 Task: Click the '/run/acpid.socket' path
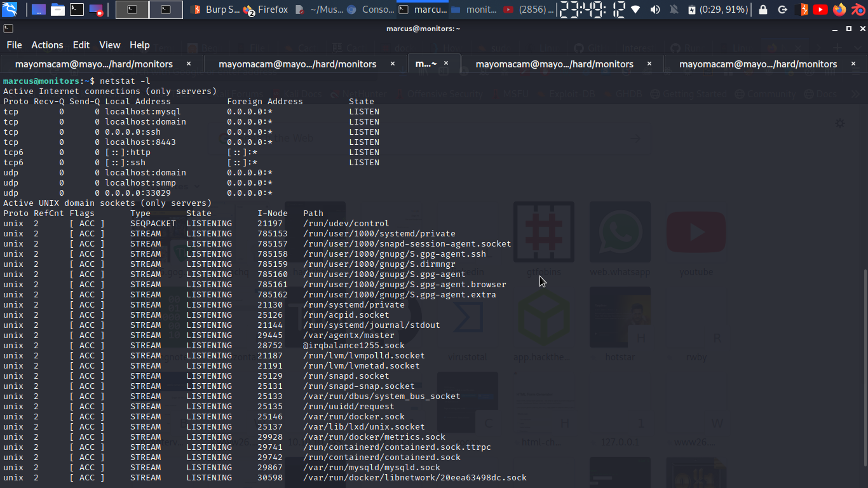346,315
